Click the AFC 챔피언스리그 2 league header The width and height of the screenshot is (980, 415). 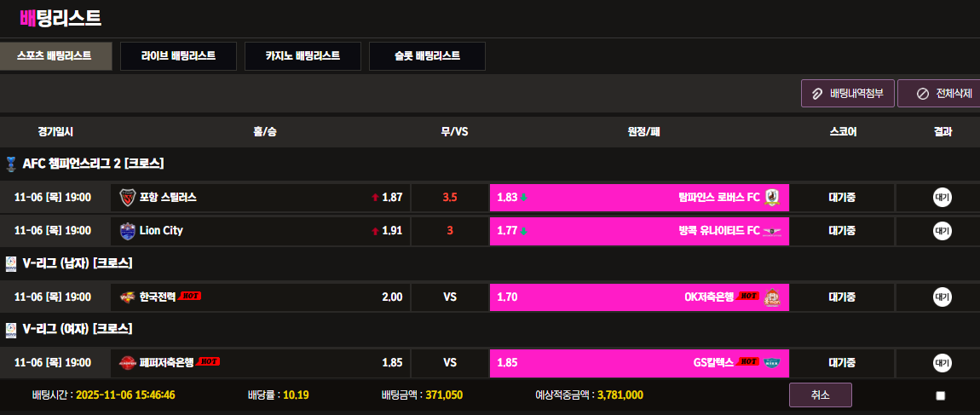pyautogui.click(x=93, y=163)
